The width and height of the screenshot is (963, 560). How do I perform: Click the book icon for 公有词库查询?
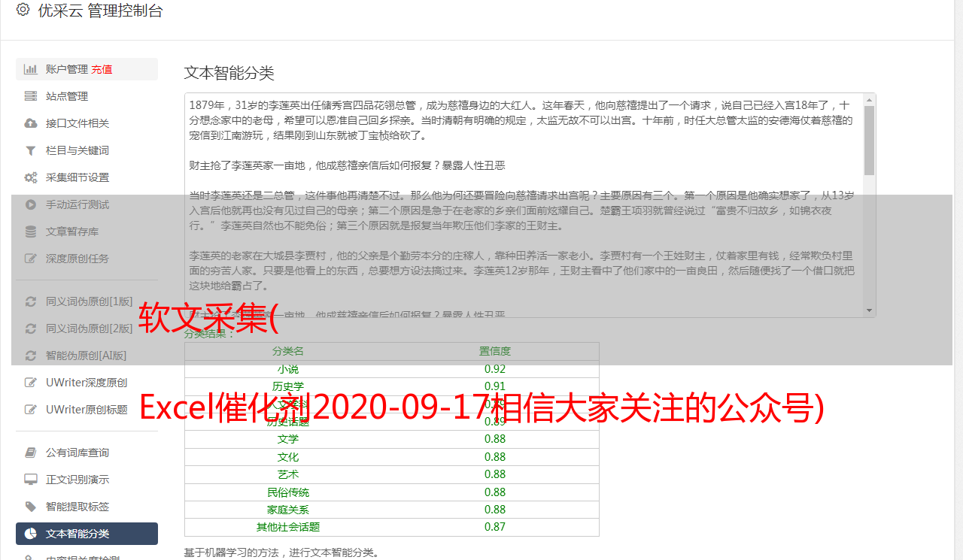(x=31, y=453)
